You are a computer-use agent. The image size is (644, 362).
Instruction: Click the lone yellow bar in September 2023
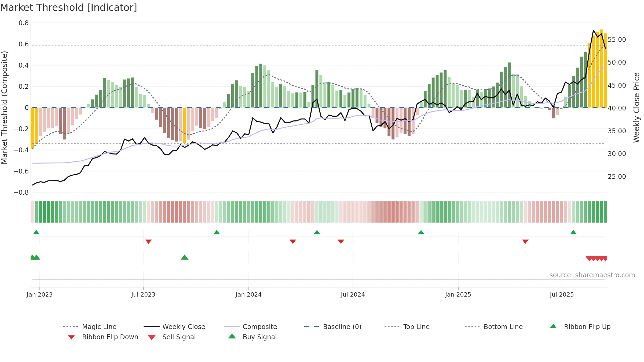coord(185,125)
